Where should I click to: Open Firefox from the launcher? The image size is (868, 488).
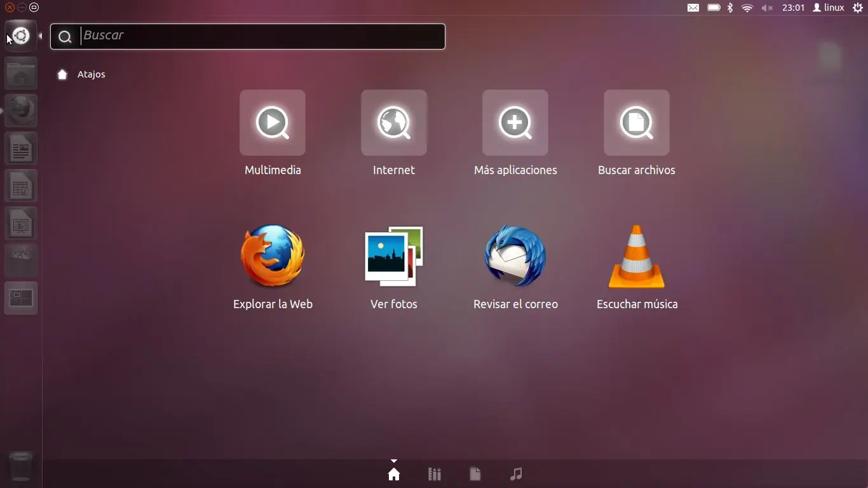(21, 111)
